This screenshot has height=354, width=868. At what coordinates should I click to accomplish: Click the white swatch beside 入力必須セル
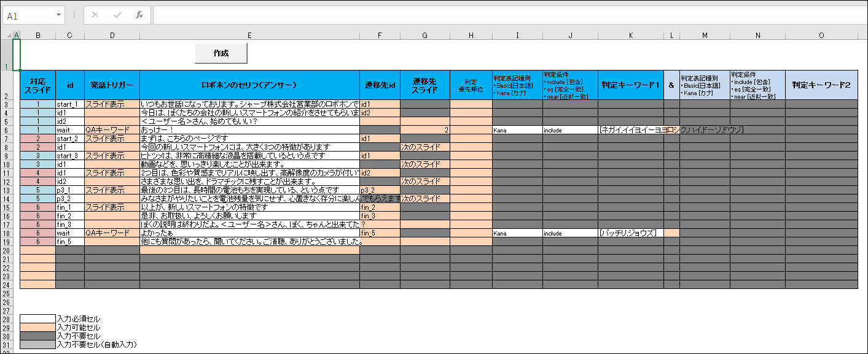(38, 319)
